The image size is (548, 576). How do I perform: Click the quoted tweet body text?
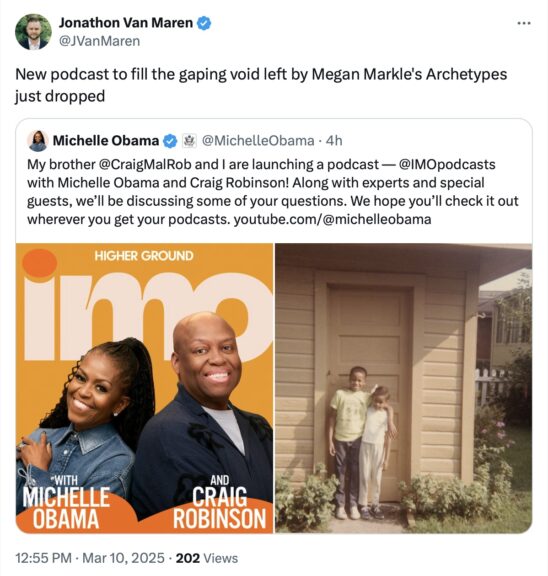coord(273,192)
